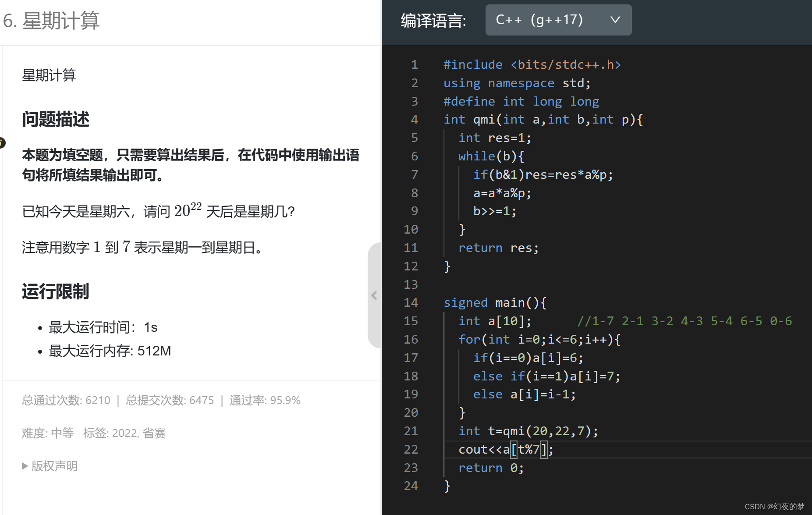Place cursor on the #include <bits/stdc++.h> line

(532, 65)
